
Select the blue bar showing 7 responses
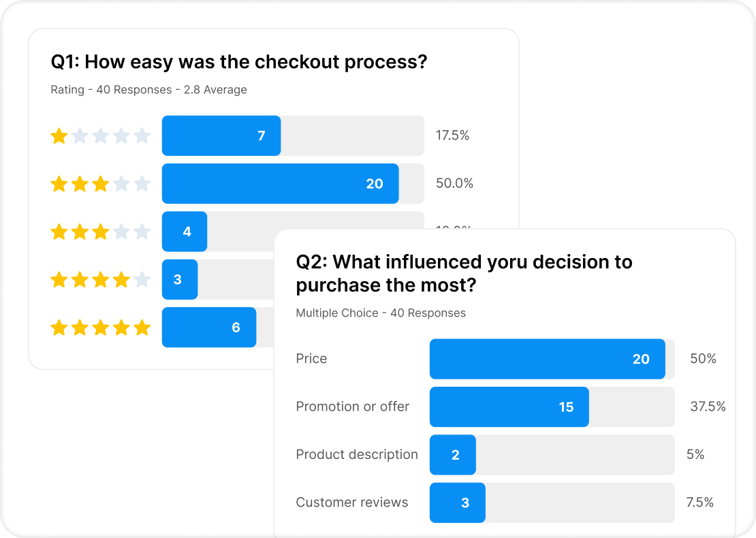click(x=221, y=136)
